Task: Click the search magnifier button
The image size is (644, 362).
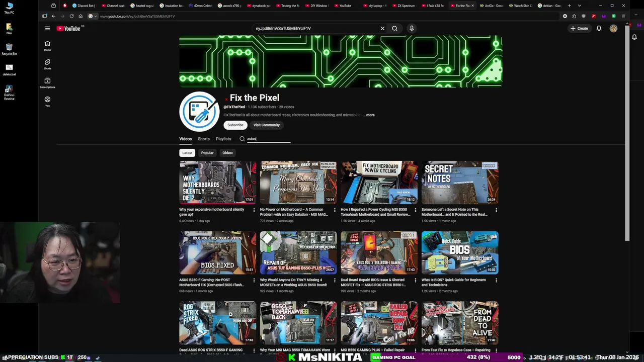Action: tap(394, 29)
